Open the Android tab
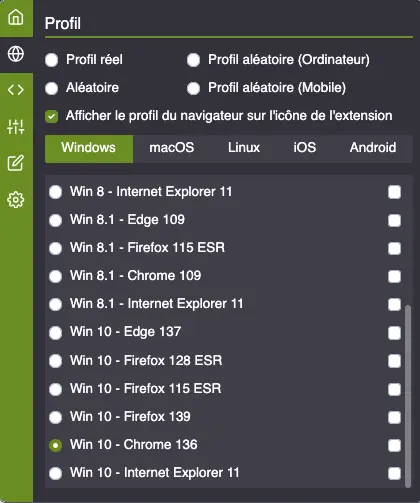The height and width of the screenshot is (503, 420). point(373,148)
